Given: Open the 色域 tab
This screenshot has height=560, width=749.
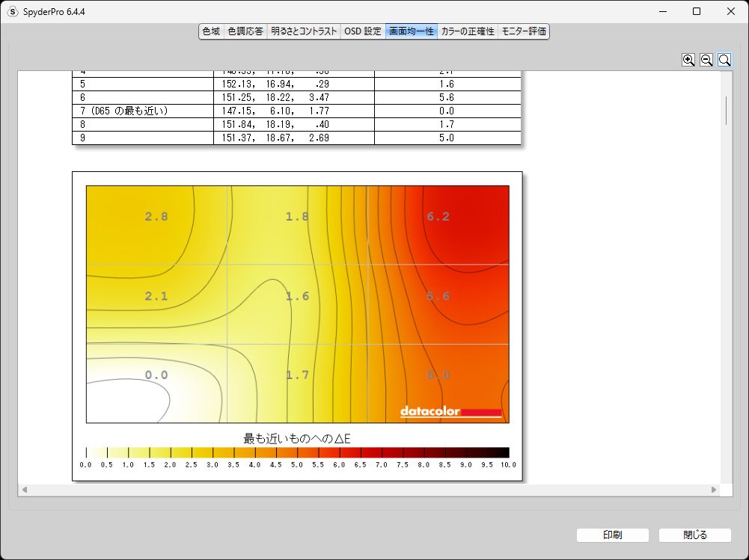Looking at the screenshot, I should pos(211,31).
